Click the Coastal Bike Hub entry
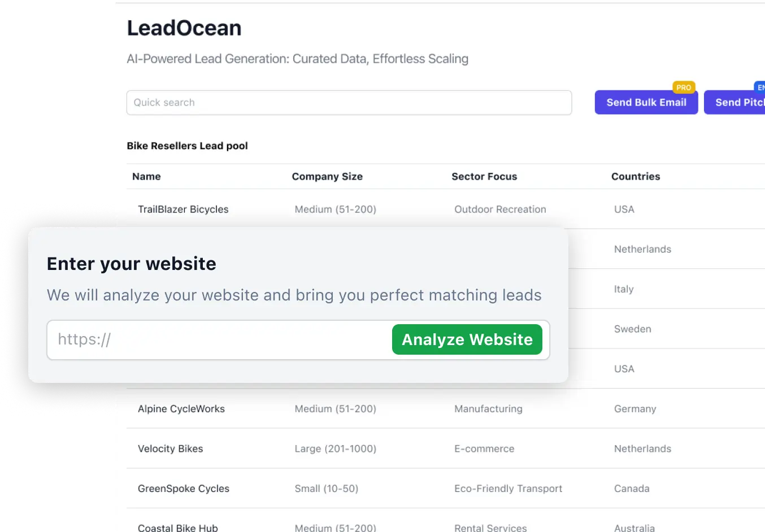Screen dimensions: 765x532 point(178,527)
